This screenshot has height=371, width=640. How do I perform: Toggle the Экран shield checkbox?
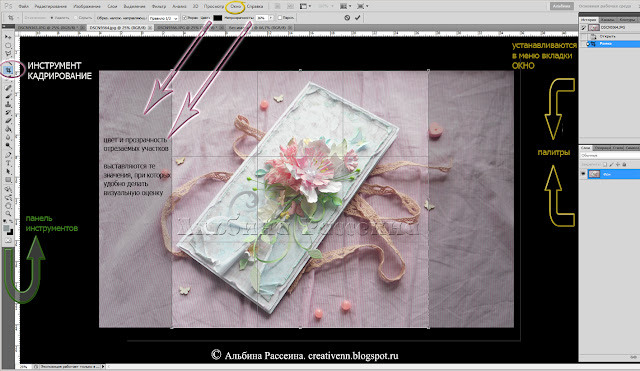[x=184, y=18]
